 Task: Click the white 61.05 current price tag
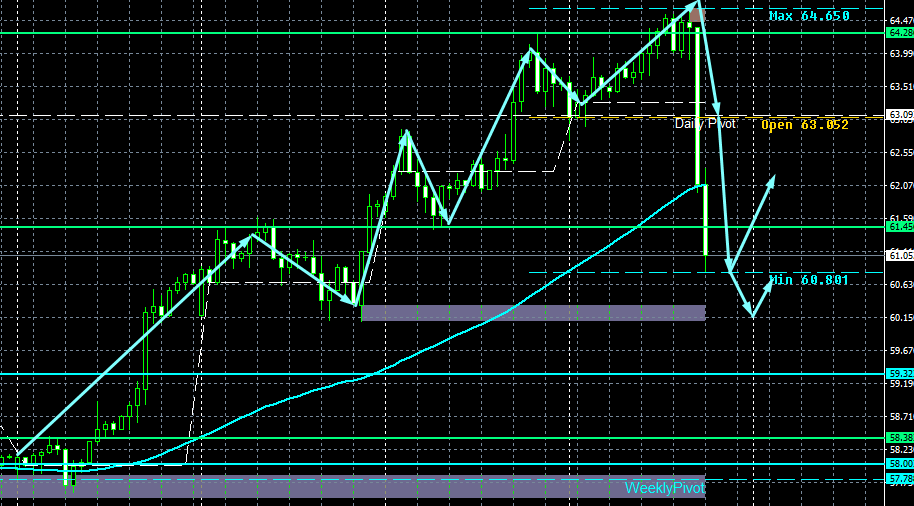coord(899,255)
